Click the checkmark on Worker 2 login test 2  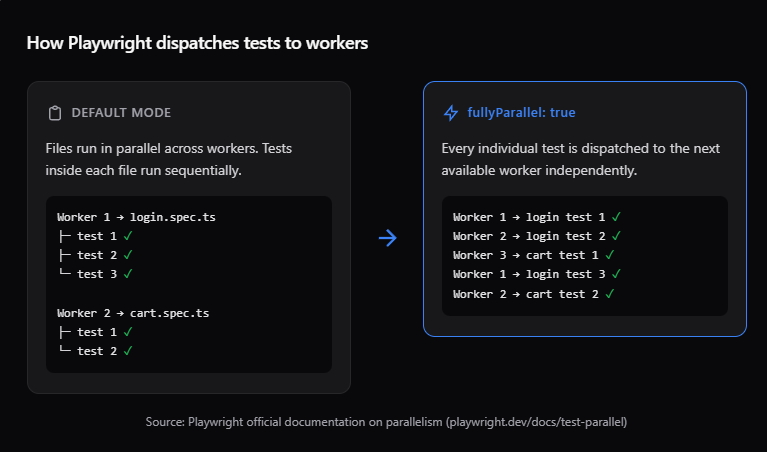(x=617, y=236)
